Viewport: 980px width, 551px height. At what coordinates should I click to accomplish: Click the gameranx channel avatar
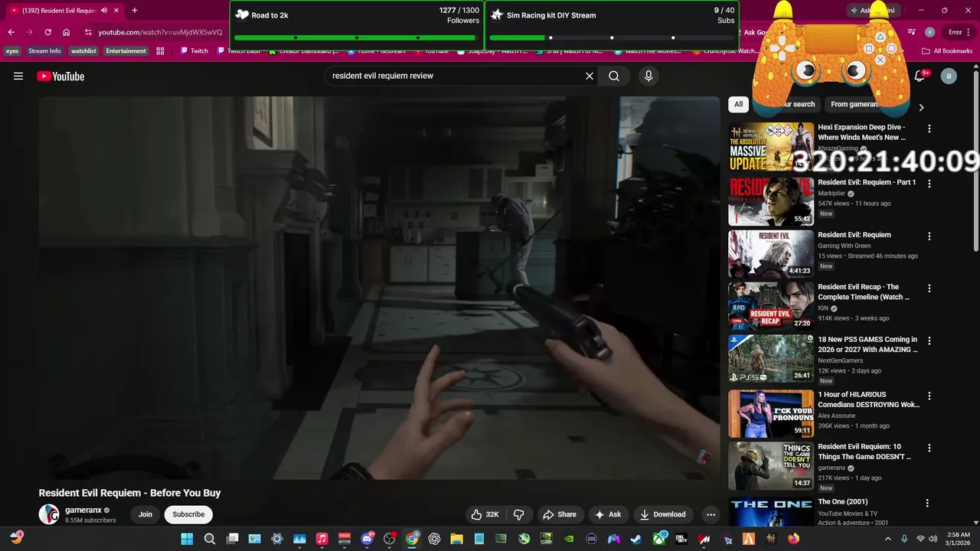(49, 514)
